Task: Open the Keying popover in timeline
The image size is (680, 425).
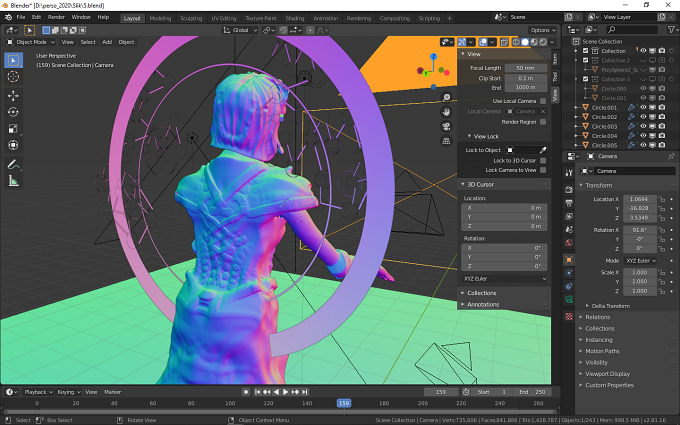Action: tap(69, 392)
